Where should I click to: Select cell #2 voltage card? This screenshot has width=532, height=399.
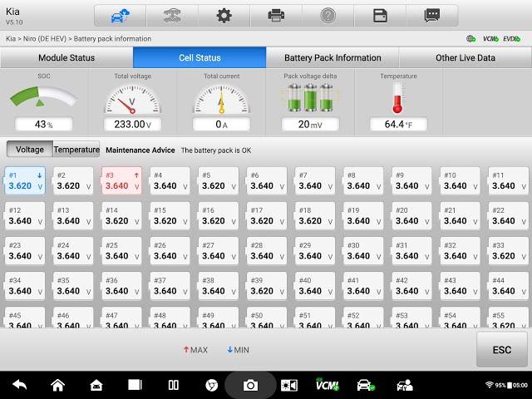pos(73,180)
